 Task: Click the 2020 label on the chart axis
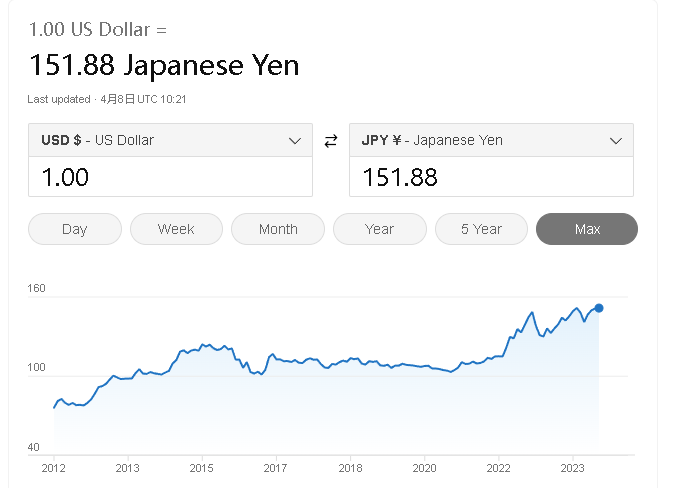tap(424, 468)
